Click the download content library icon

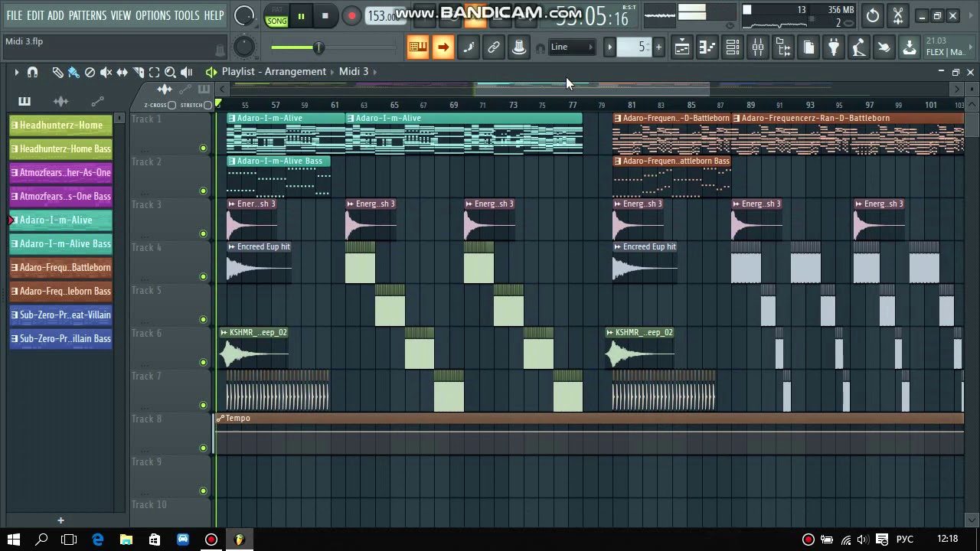910,47
